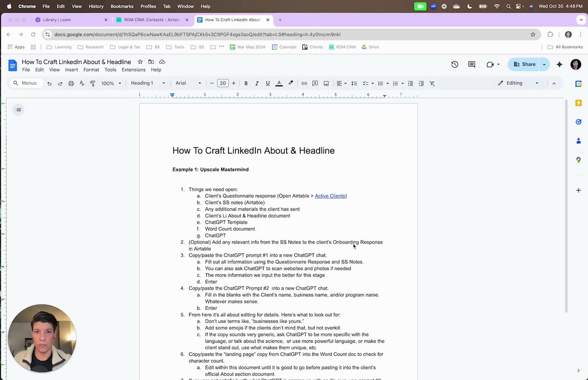This screenshot has height=380, width=588.
Task: Decrease the font size
Action: 212,83
